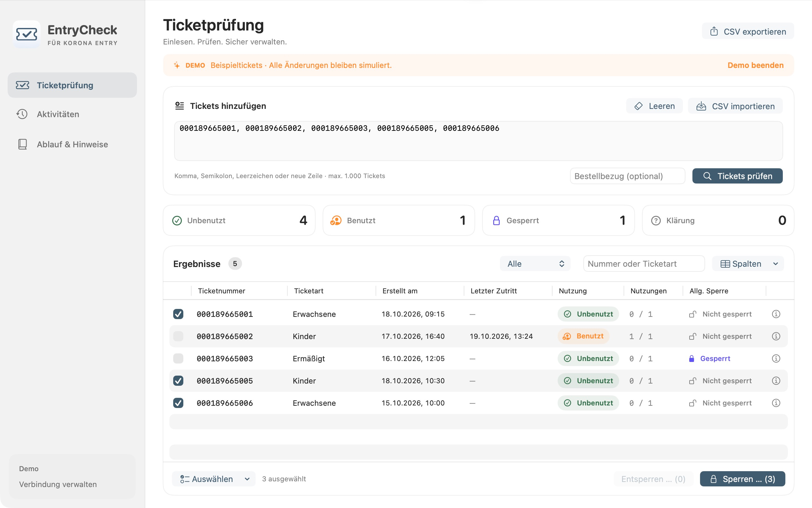This screenshot has height=508, width=812.
Task: Open info for ticket 000189665001
Action: [x=776, y=314]
